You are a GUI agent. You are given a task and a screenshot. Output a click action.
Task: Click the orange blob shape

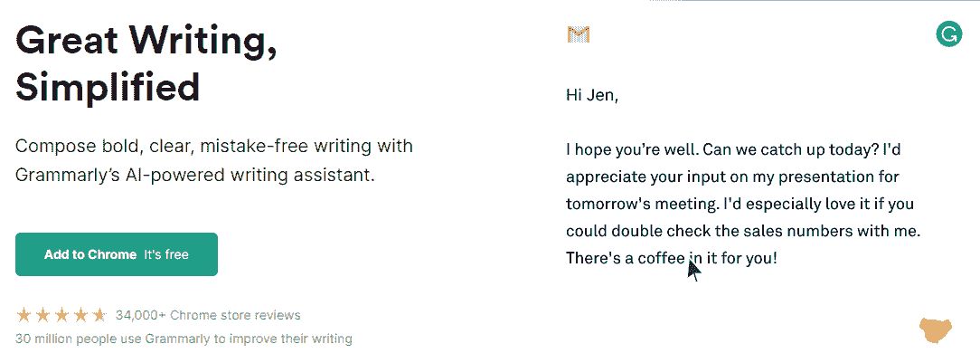(936, 330)
